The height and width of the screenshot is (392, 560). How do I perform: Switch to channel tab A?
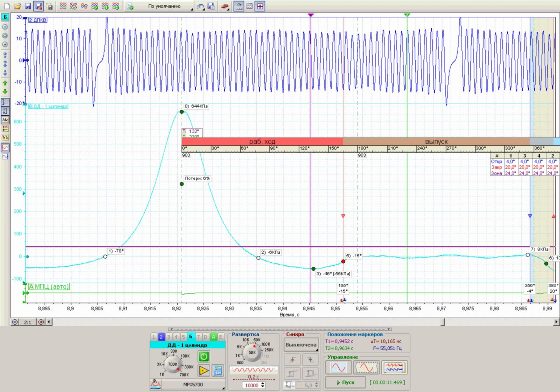coord(213,336)
